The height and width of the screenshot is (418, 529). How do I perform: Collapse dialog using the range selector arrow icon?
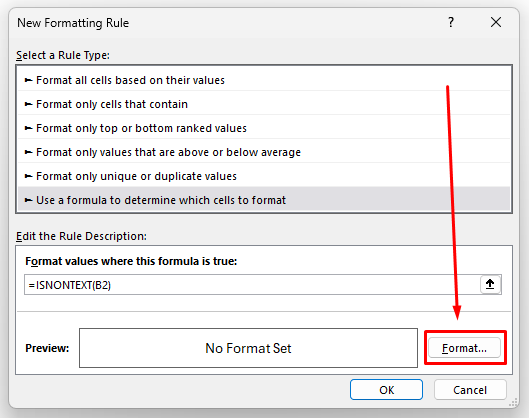click(x=490, y=285)
